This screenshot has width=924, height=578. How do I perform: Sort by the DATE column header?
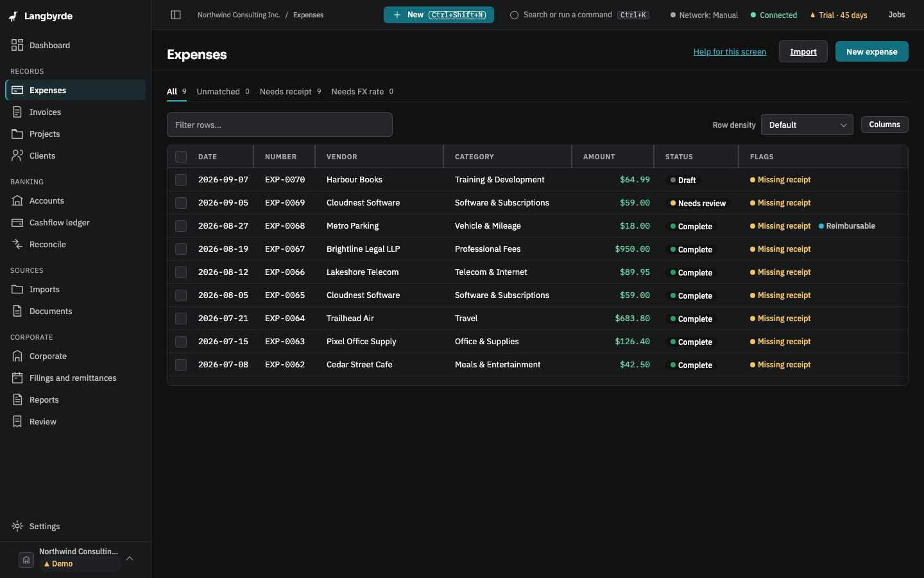(x=207, y=157)
